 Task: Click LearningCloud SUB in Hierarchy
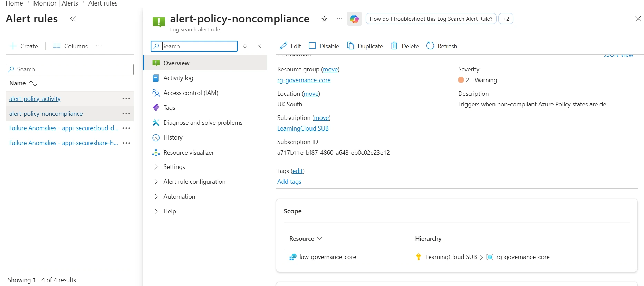pos(451,257)
